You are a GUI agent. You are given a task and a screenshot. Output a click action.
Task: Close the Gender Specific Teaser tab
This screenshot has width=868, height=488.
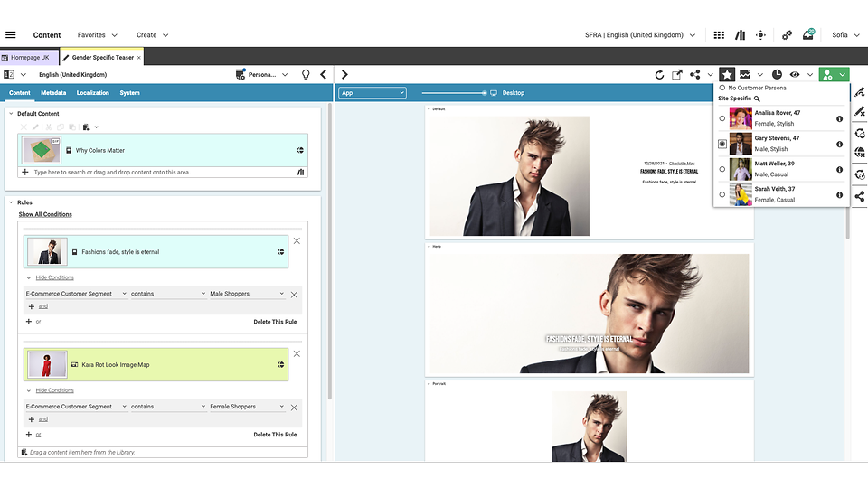[139, 58]
